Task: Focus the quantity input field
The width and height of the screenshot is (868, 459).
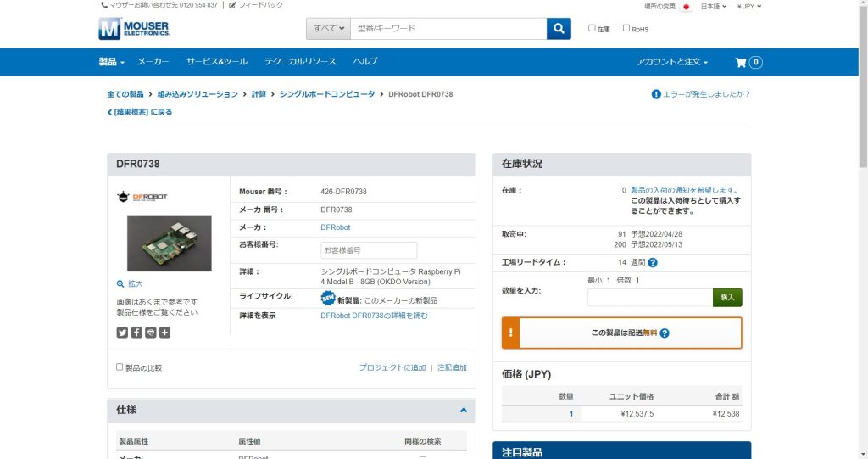Action: click(x=650, y=298)
